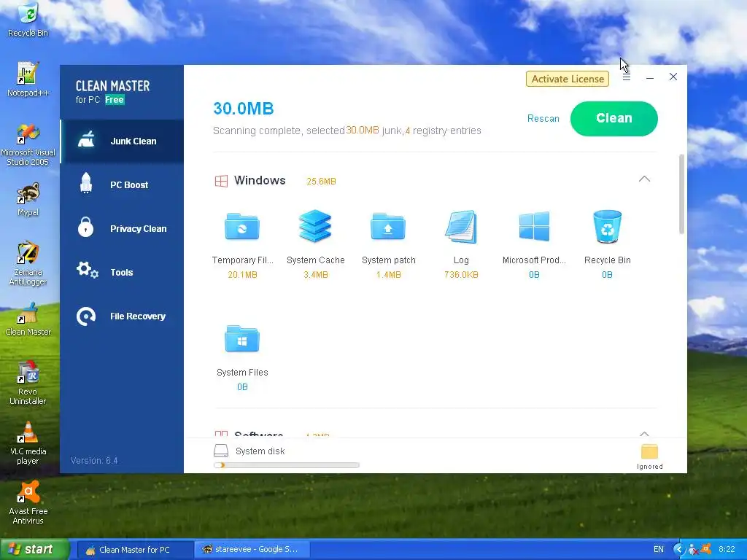Open the hamburger menu icon
The width and height of the screenshot is (747, 560).
(x=627, y=77)
